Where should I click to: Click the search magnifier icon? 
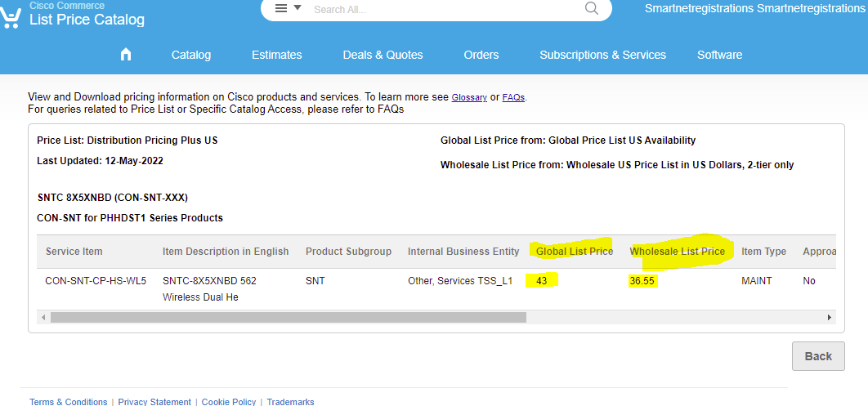(592, 8)
